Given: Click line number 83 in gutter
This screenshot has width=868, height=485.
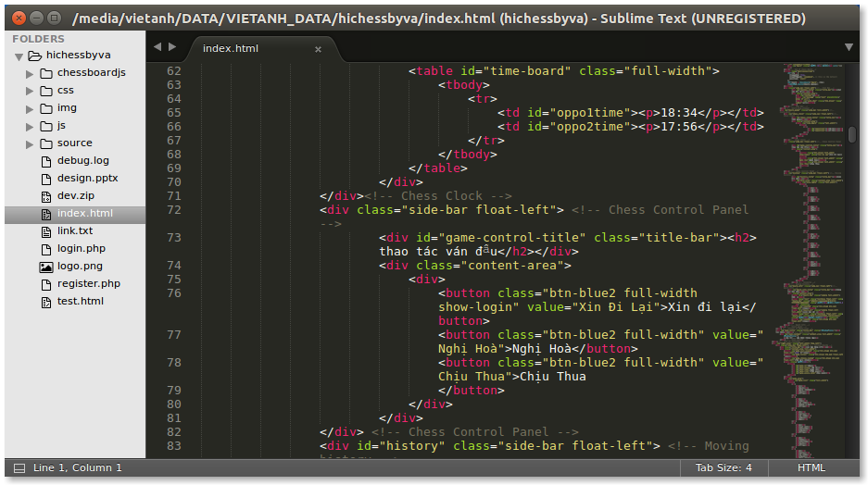Looking at the screenshot, I should [174, 446].
